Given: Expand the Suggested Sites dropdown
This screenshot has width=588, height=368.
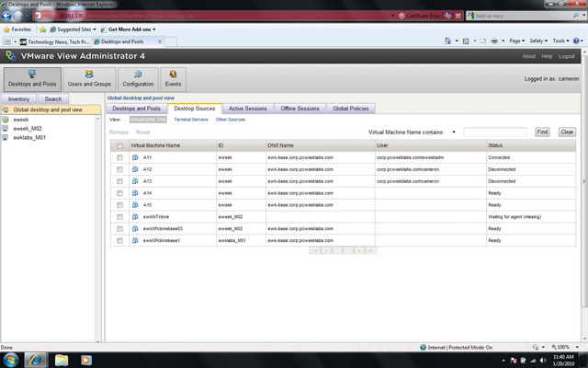Looking at the screenshot, I should pos(95,29).
